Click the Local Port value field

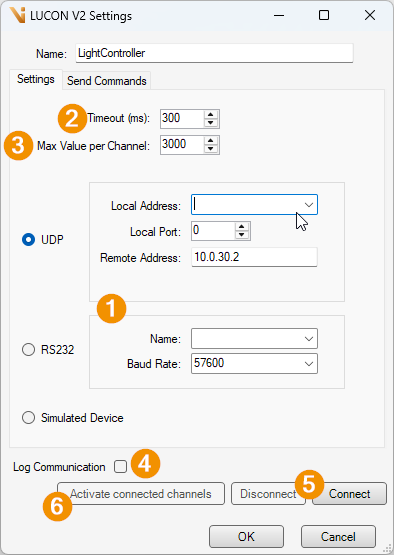213,231
